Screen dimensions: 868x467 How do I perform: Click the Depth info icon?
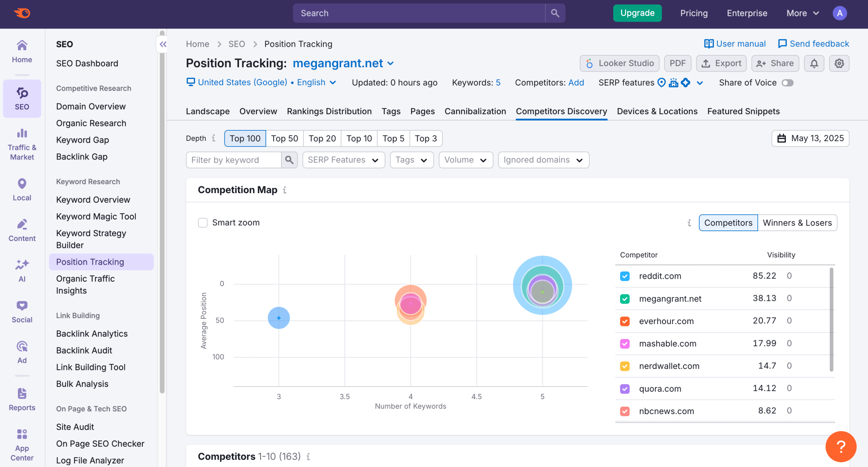[214, 138]
